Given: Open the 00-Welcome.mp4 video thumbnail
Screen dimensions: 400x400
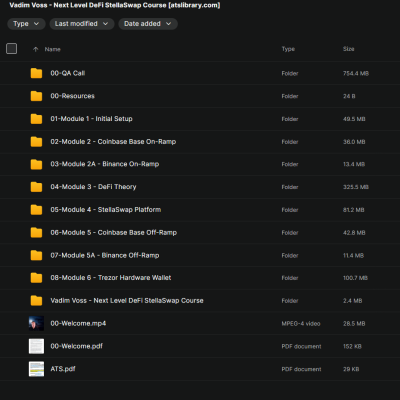Looking at the screenshot, I should 36,323.
